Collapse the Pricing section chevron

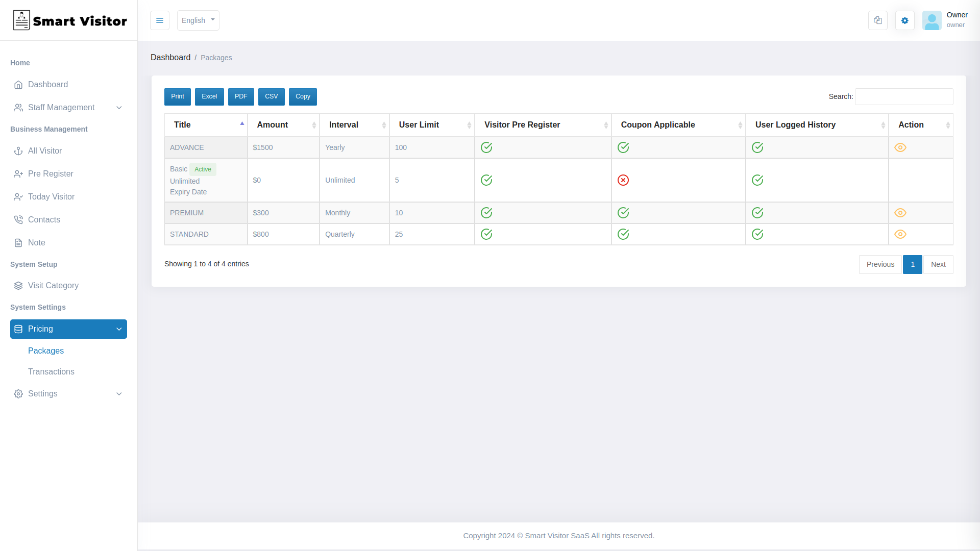[119, 329]
